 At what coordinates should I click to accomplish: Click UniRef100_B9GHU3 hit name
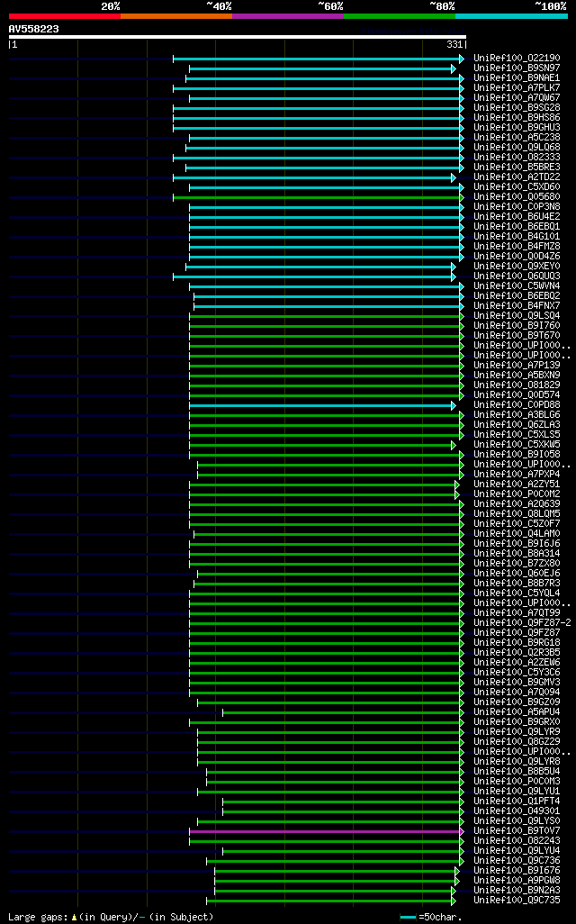pyautogui.click(x=517, y=127)
